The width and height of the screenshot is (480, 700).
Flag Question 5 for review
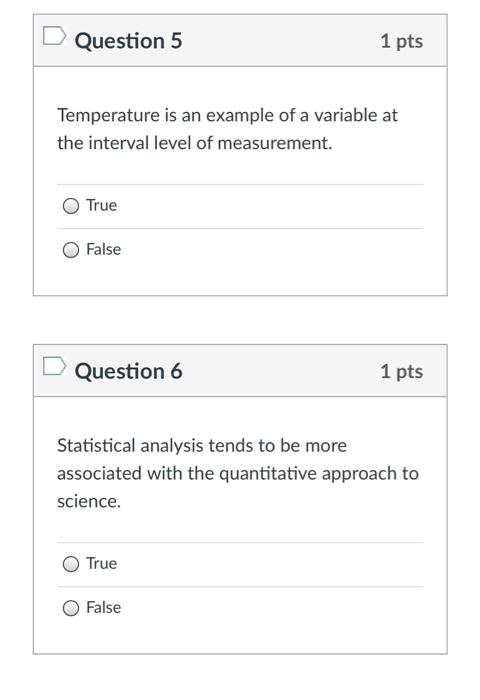point(54,36)
